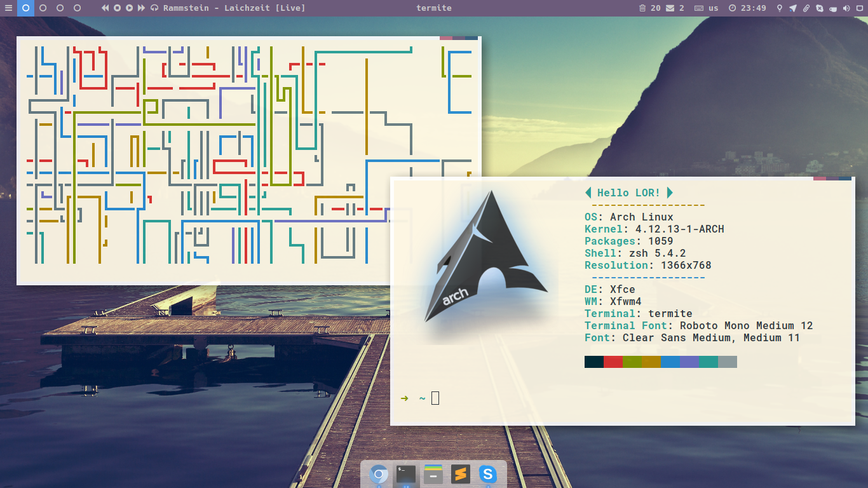The width and height of the screenshot is (868, 488).
Task: Click the purple color block
Action: pyautogui.click(x=689, y=362)
